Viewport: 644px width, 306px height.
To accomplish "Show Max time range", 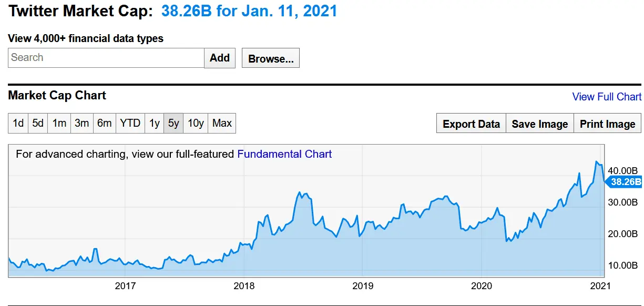I will (222, 123).
